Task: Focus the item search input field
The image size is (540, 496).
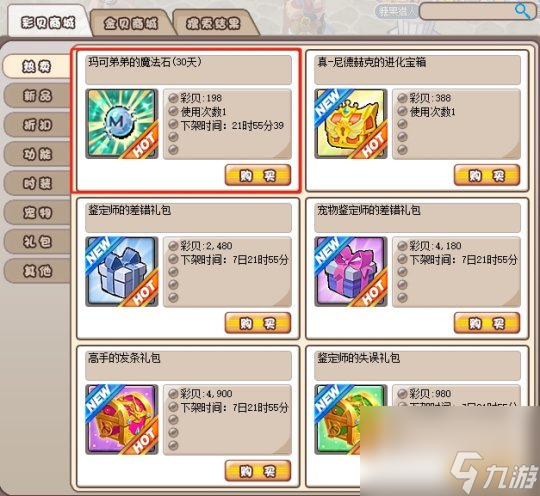Action: (468, 11)
